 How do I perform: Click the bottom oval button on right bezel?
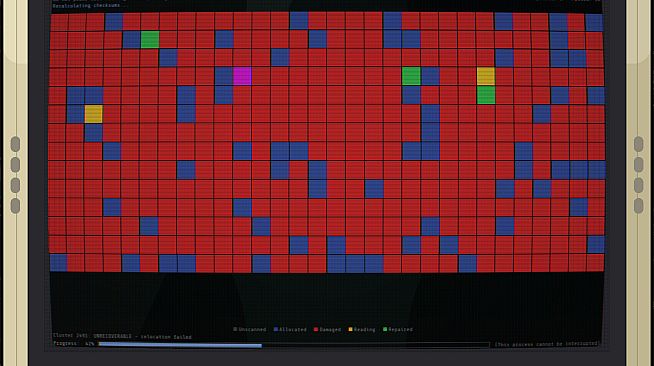pyautogui.click(x=639, y=206)
